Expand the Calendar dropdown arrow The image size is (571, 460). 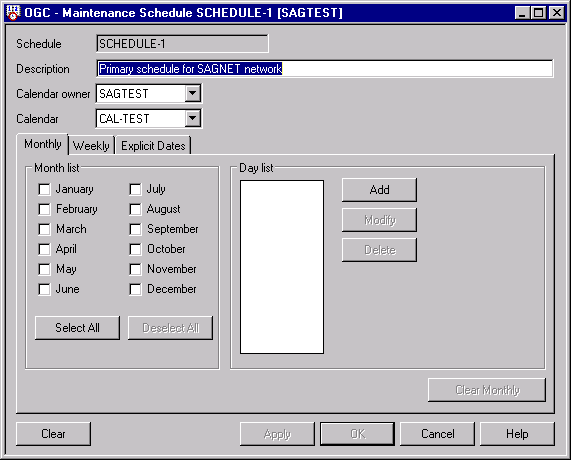coord(193,118)
